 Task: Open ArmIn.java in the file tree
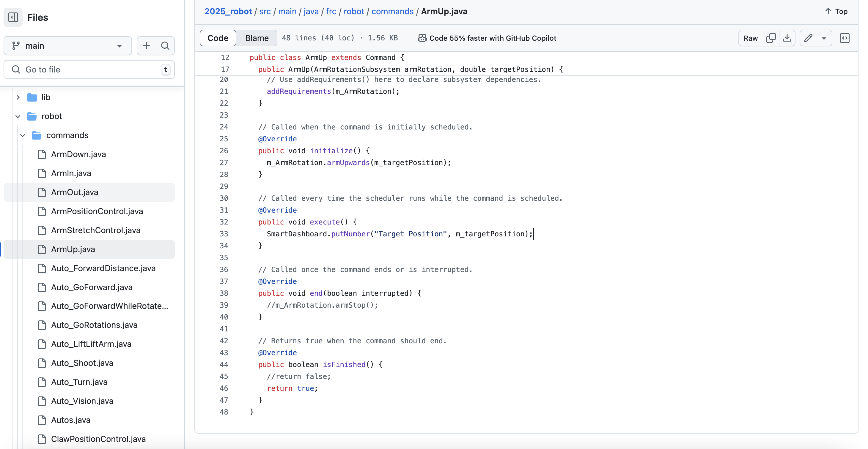click(71, 173)
